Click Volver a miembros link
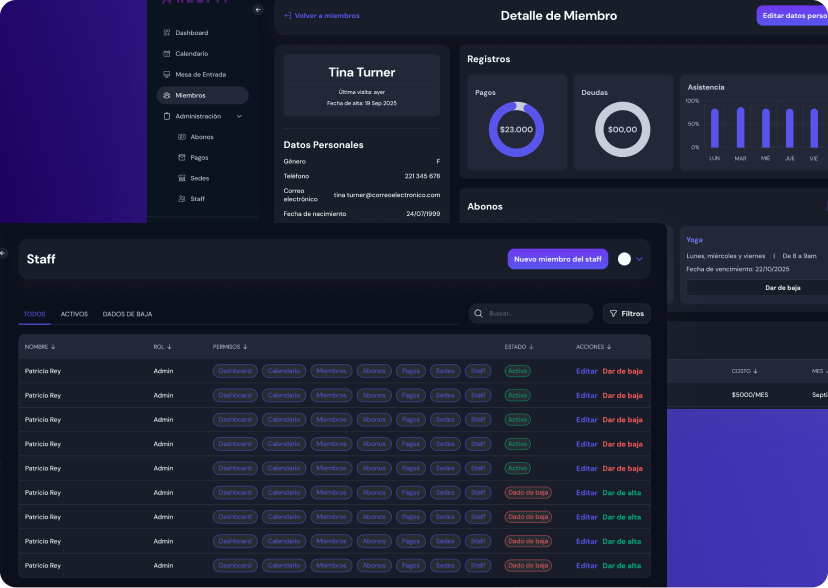This screenshot has width=828, height=588. point(321,16)
